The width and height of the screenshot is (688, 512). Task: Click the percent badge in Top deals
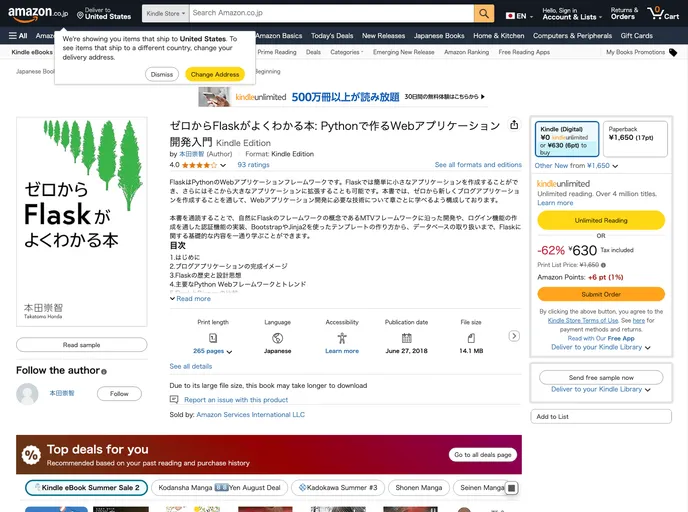[31, 455]
